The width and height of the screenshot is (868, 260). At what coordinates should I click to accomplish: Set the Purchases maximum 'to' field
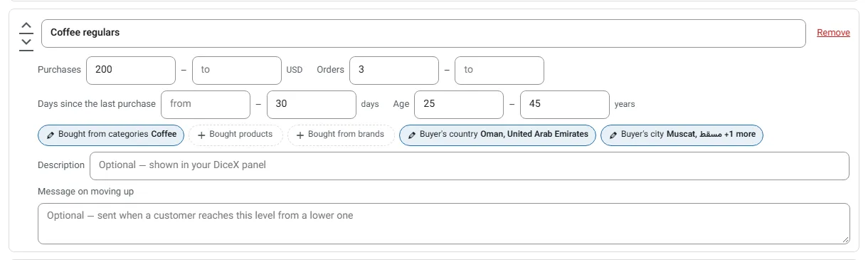(x=237, y=70)
